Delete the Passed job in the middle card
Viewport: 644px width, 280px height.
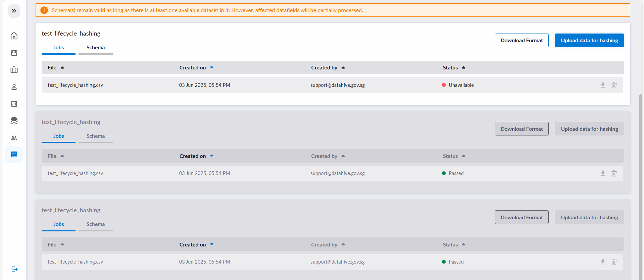[614, 173]
